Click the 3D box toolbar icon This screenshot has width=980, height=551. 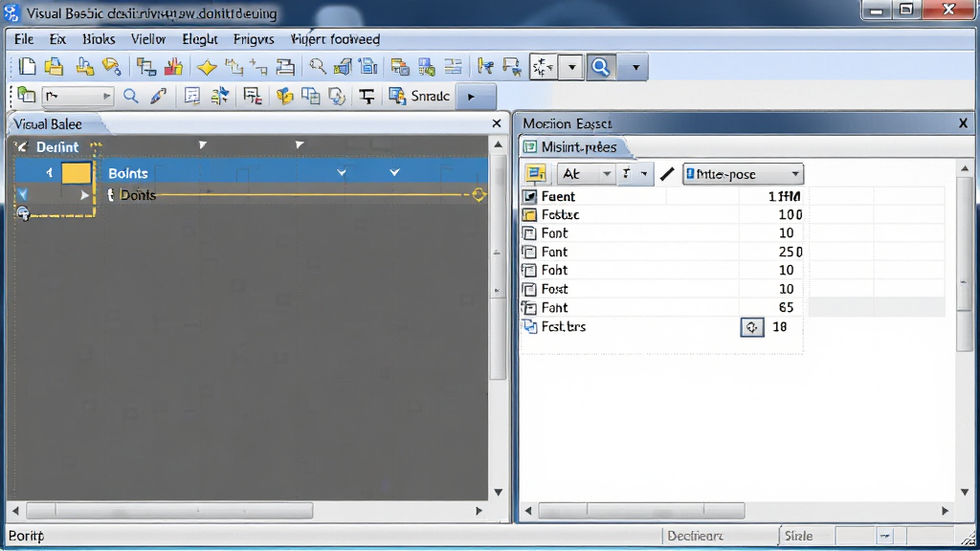pos(343,66)
